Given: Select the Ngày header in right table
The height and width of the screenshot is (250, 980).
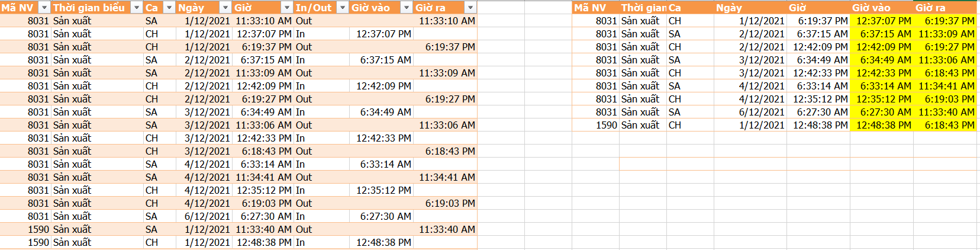Looking at the screenshot, I should [x=750, y=8].
